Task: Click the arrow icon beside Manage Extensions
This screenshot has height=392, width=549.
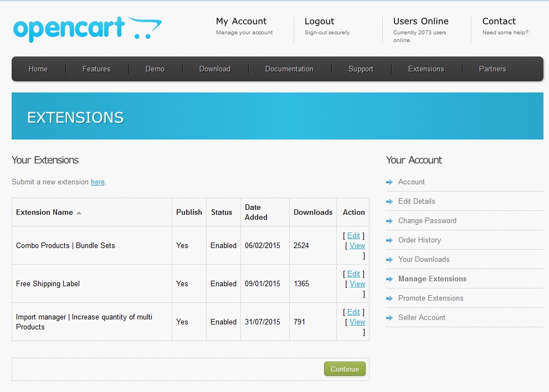Action: pyautogui.click(x=389, y=279)
